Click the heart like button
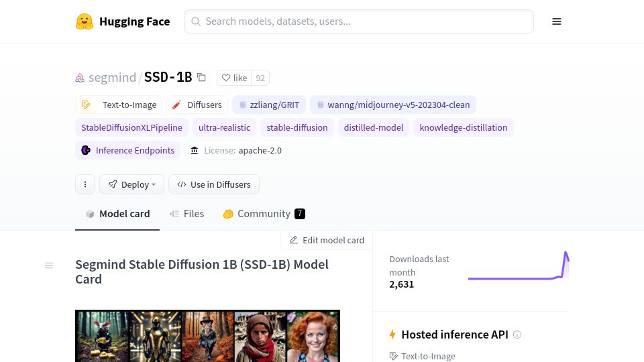Viewport: 644px width, 362px height. pos(234,78)
